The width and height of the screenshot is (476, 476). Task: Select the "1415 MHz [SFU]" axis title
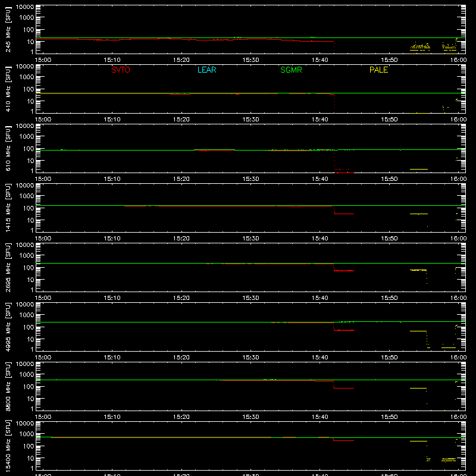pyautogui.click(x=8, y=208)
